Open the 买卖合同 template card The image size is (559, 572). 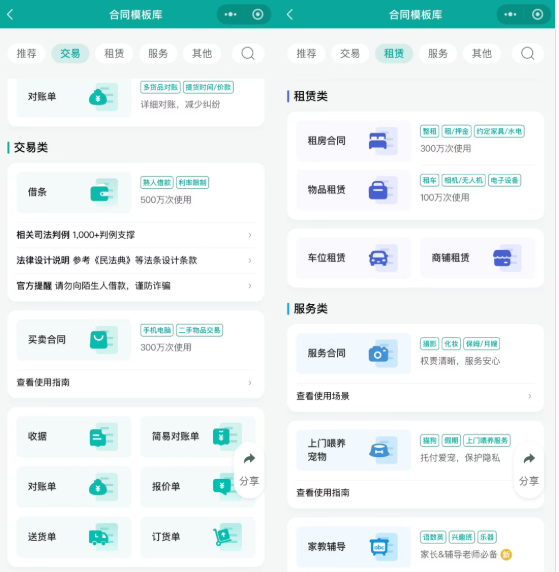pos(73,340)
